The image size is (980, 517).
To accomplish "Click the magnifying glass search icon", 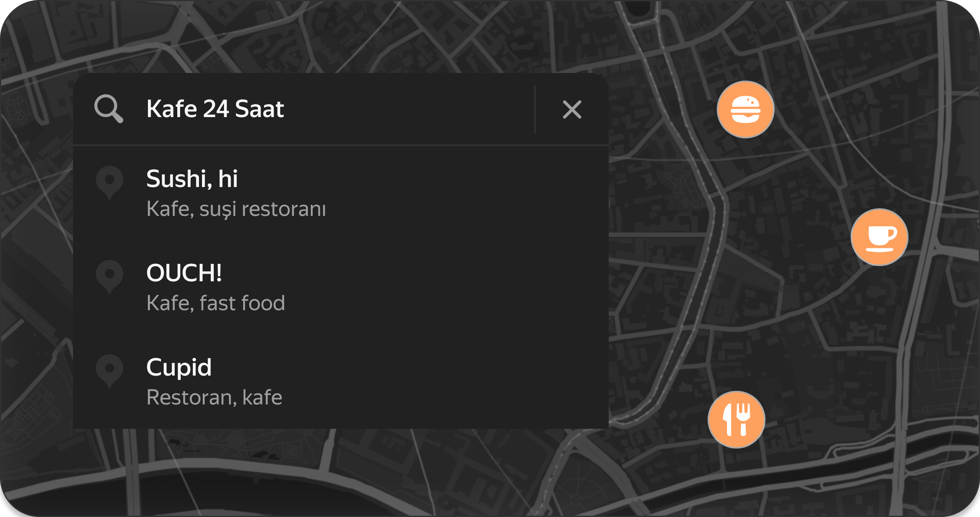I will point(109,109).
